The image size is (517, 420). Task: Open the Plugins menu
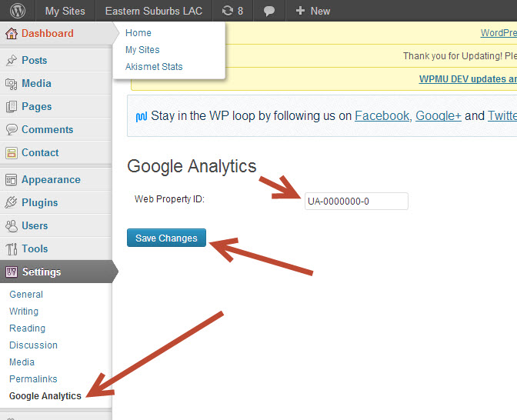pyautogui.click(x=40, y=203)
